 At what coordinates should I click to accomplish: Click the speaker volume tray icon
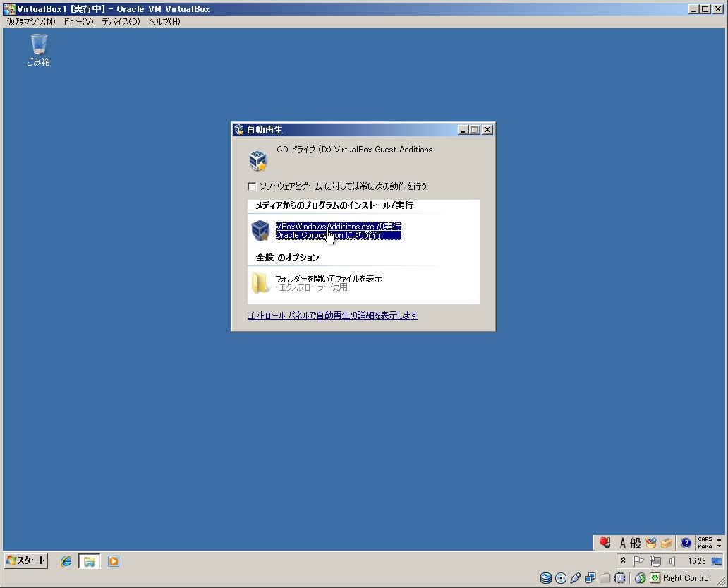click(x=672, y=561)
